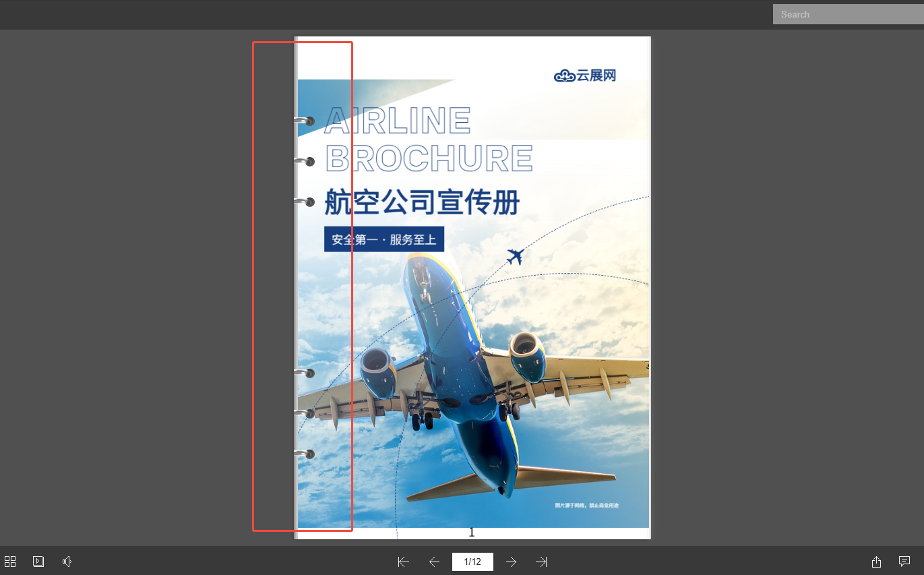The height and width of the screenshot is (575, 924).
Task: Toggle the flip sound speaker icon
Action: coord(67,562)
